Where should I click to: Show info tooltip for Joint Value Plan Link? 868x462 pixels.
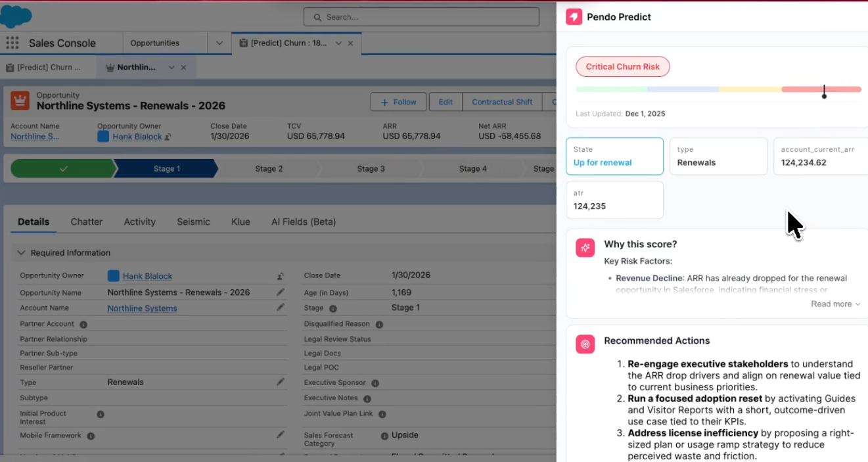tap(382, 414)
